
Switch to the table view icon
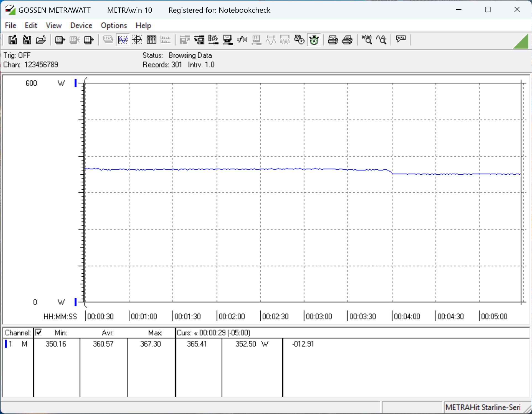(151, 40)
